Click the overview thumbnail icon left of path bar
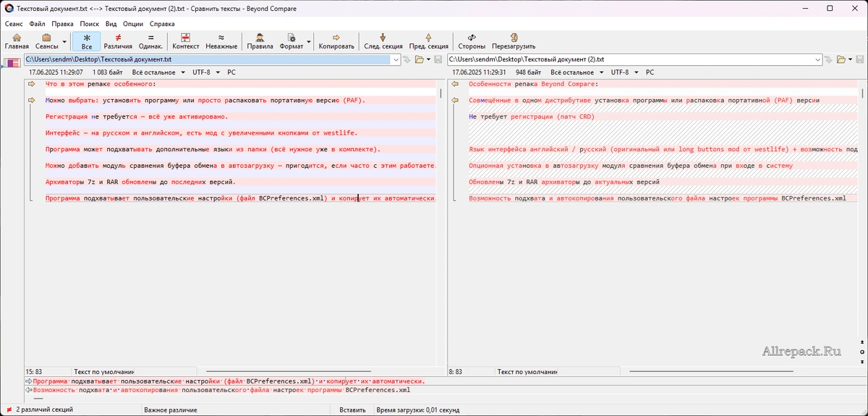 (x=12, y=62)
